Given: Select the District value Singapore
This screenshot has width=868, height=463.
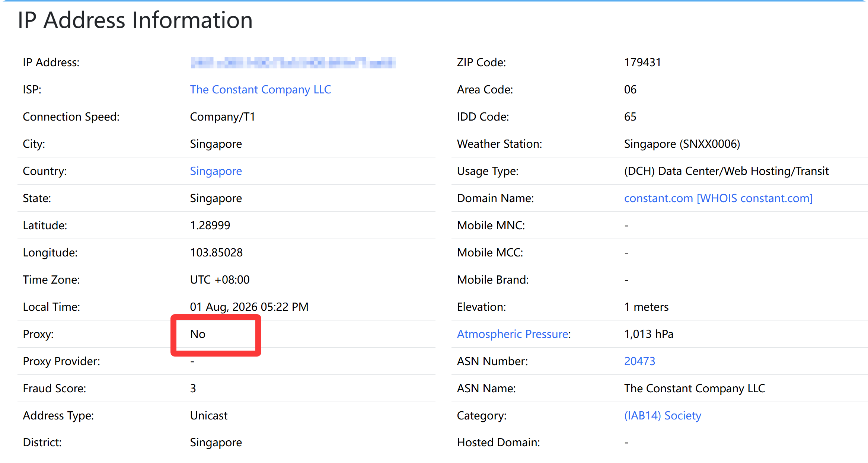Looking at the screenshot, I should point(216,443).
